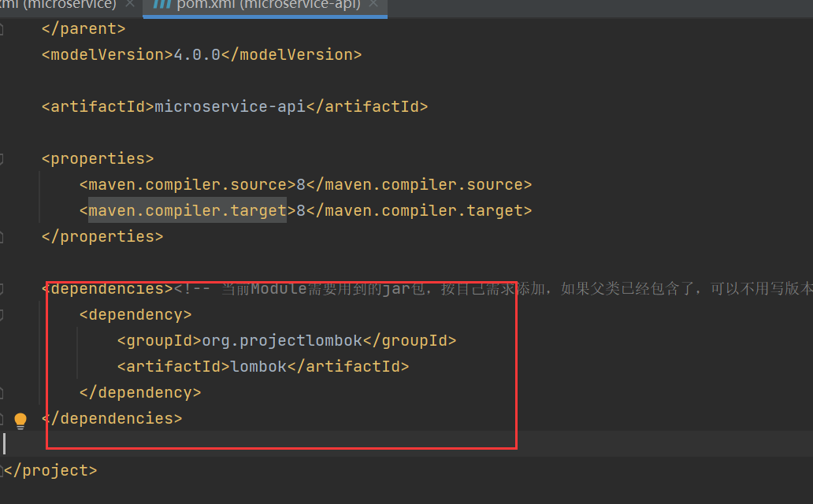Click the Chinese comment after dependencies tag
The height and width of the screenshot is (504, 813).
(x=493, y=289)
